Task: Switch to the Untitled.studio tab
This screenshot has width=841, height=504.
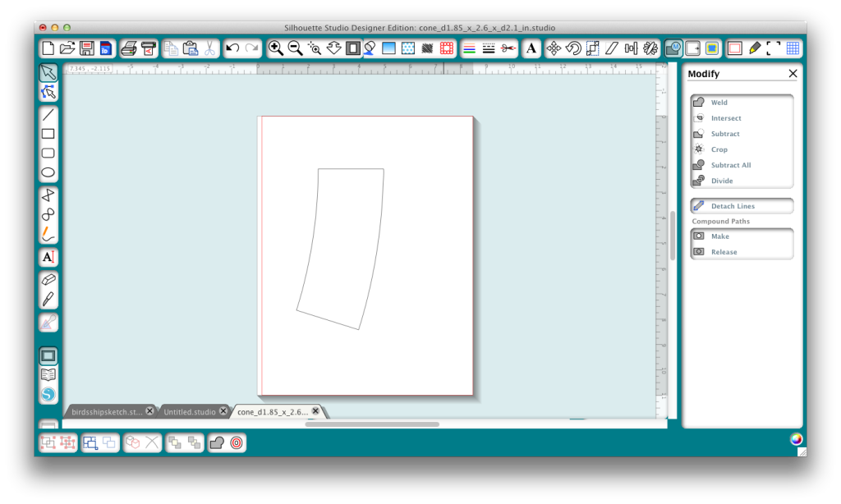Action: click(x=191, y=410)
